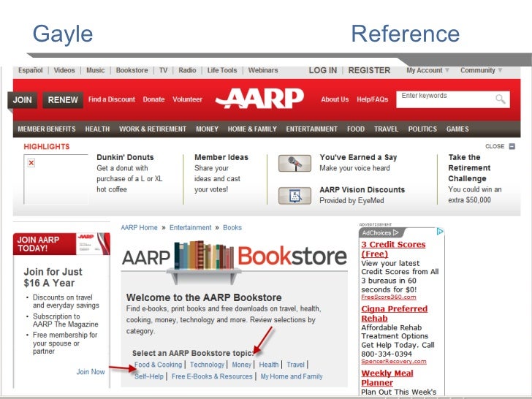Select the Self-Help topic

149,376
